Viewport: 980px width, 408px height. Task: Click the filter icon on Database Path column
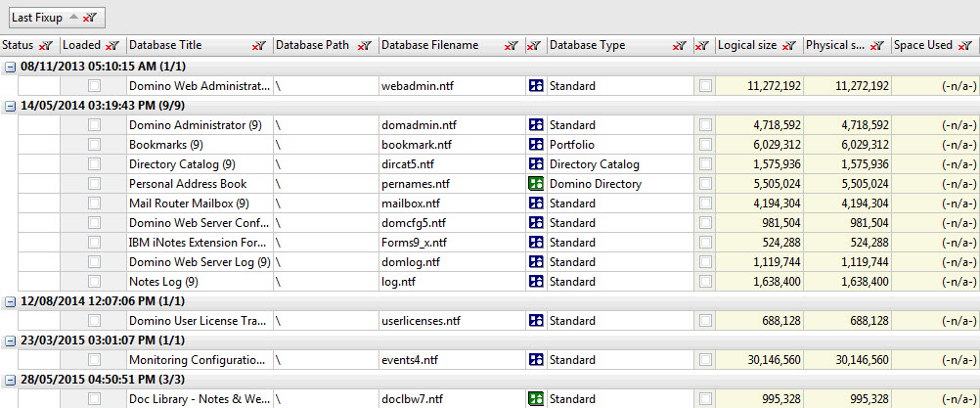pos(364,46)
